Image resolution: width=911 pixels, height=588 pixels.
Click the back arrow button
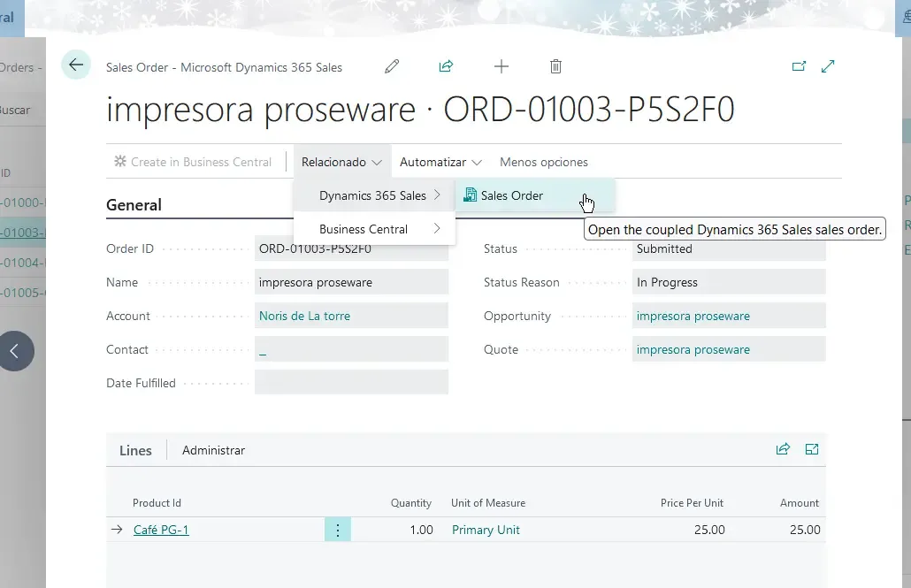[x=76, y=65]
